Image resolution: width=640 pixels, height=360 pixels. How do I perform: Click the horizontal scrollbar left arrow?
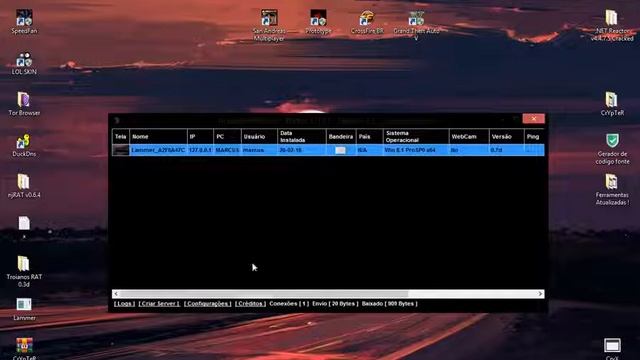tap(116, 294)
